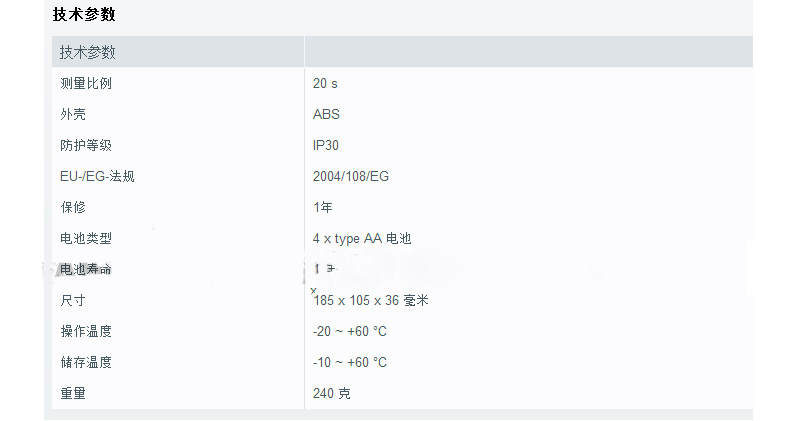Click the 防护等级 label

86,145
